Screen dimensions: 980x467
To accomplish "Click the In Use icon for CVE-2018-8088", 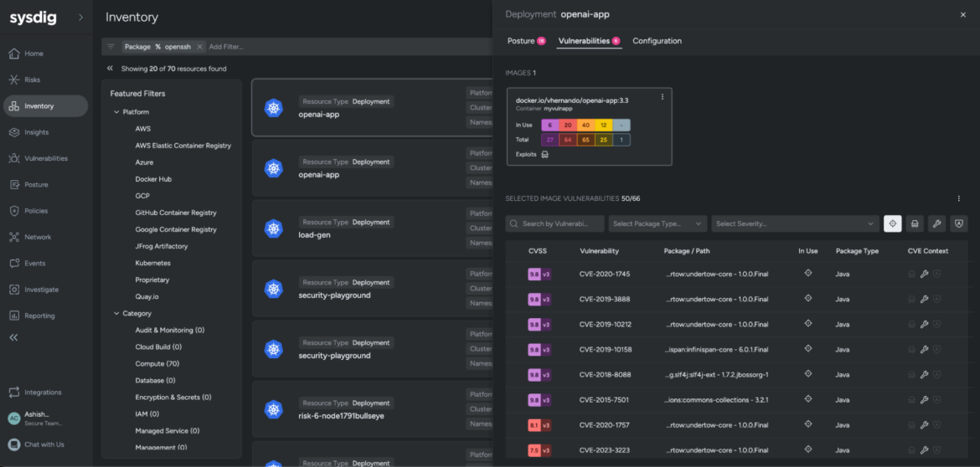I will tap(808, 374).
